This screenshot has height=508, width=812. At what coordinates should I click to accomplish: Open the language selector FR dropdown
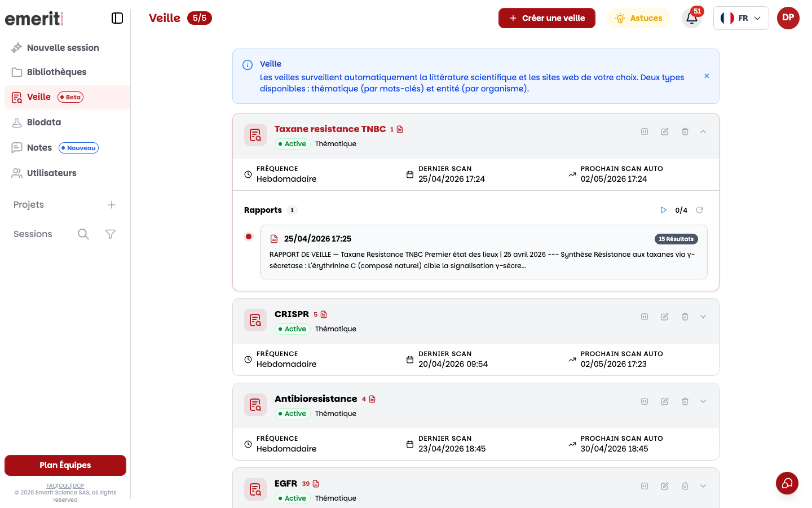pyautogui.click(x=741, y=18)
